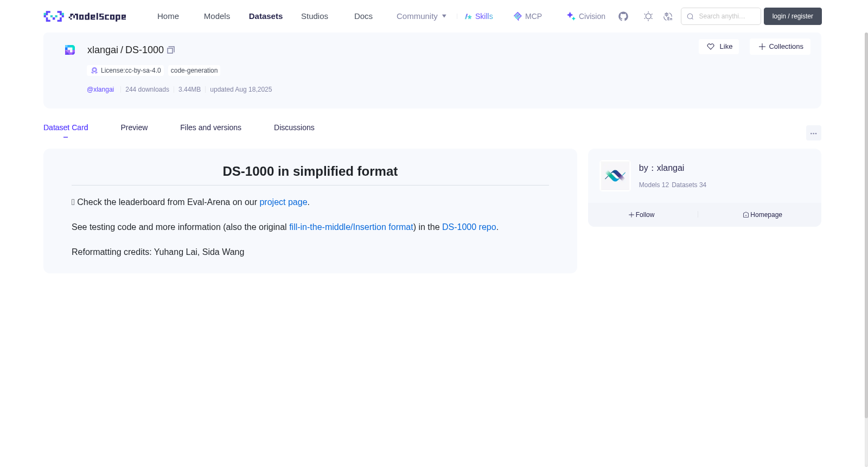Open the project page link
Screen dimensions: 868x467
click(283, 202)
